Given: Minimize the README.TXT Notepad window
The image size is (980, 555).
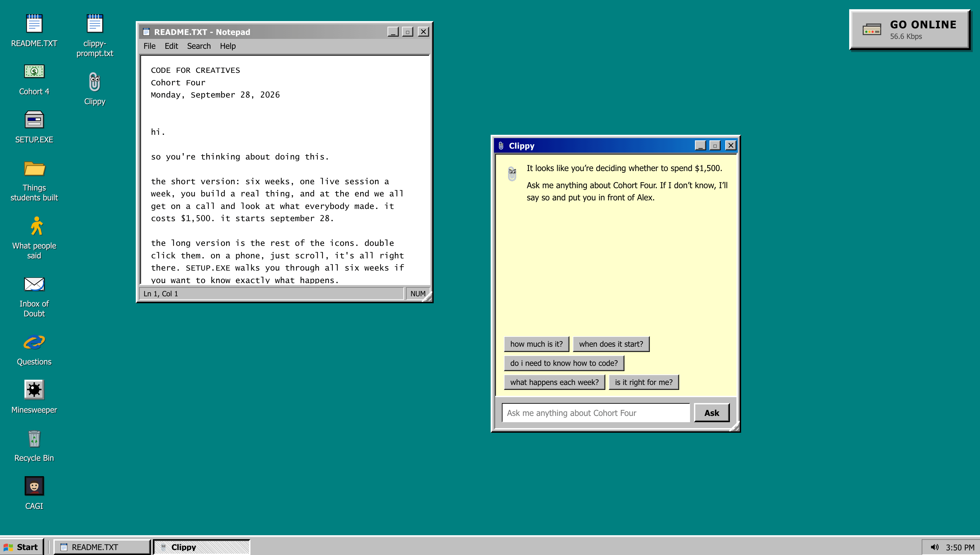Looking at the screenshot, I should pyautogui.click(x=393, y=32).
